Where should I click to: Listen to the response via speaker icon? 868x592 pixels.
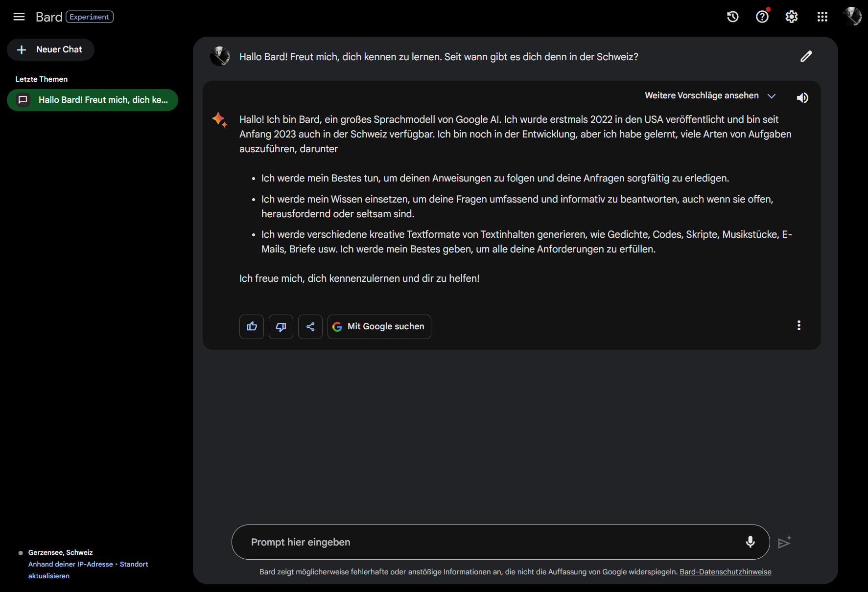(x=802, y=98)
